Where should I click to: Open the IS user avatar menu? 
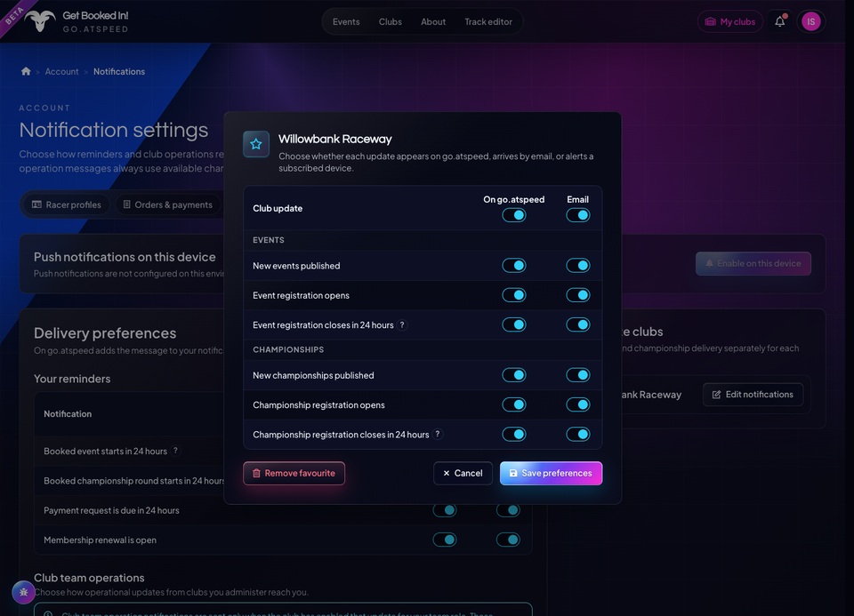coord(810,21)
